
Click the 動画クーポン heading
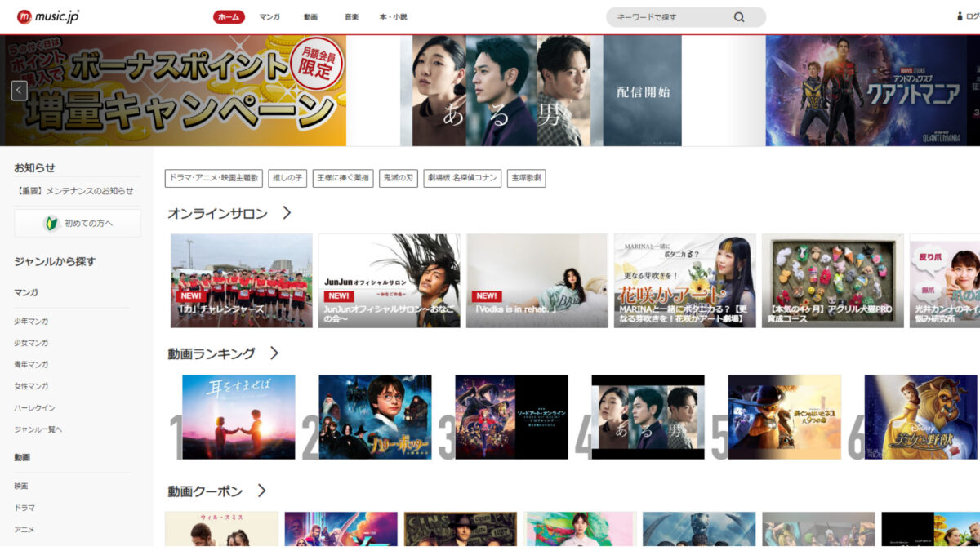tap(205, 491)
